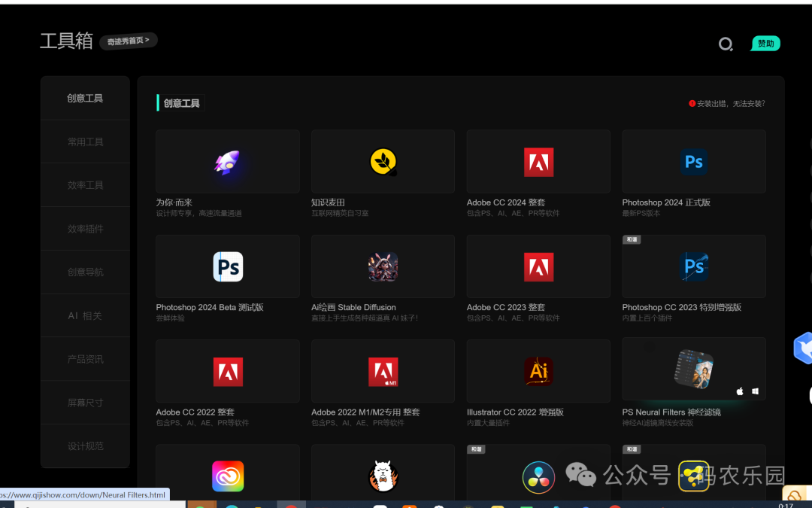
Task: Open Adobe CC 2024 整套 title link
Action: (x=505, y=202)
